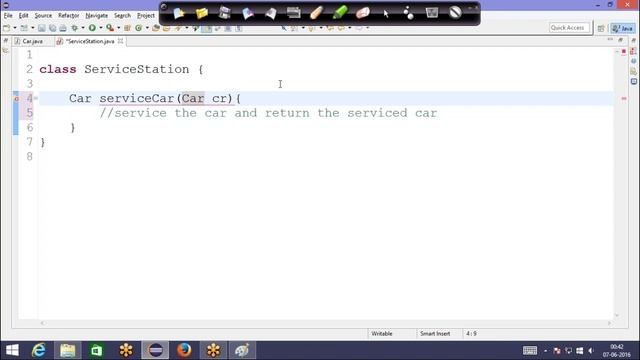The height and width of the screenshot is (360, 640).
Task: Click the horizontal scrollbar right arrow
Action: (x=609, y=323)
